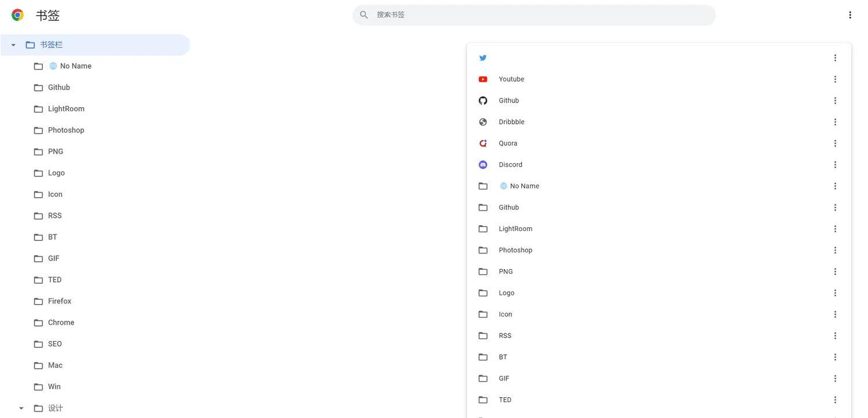
Task: Open more actions for BT folder row
Action: (835, 358)
